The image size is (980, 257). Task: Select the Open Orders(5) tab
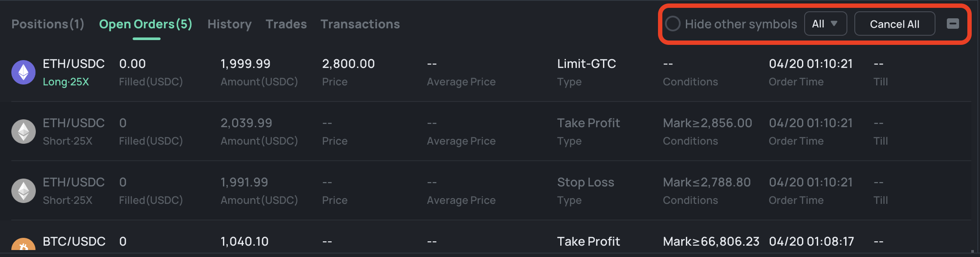point(146,24)
